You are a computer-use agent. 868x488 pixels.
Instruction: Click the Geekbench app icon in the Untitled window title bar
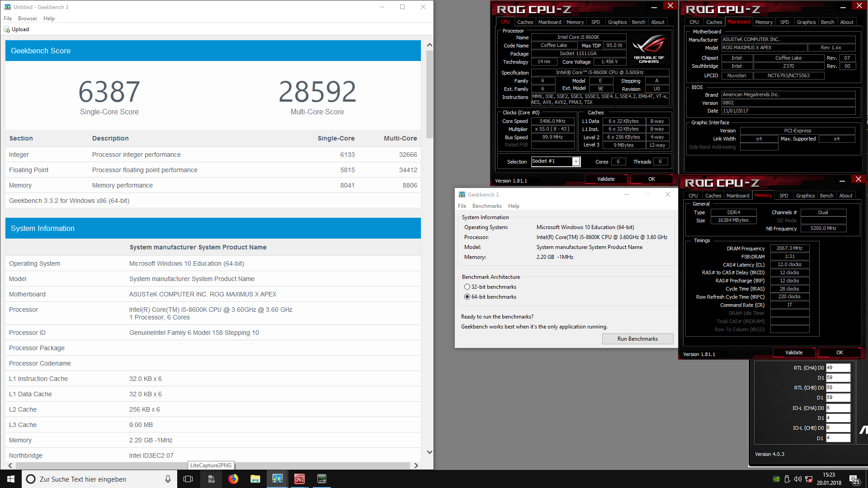click(7, 7)
